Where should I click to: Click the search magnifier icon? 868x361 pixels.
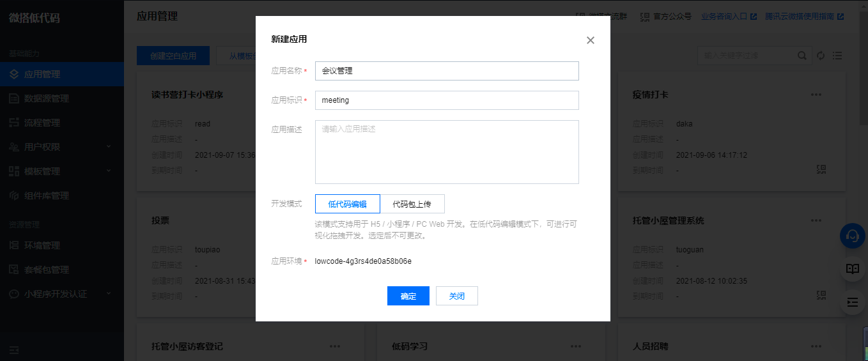(x=802, y=56)
